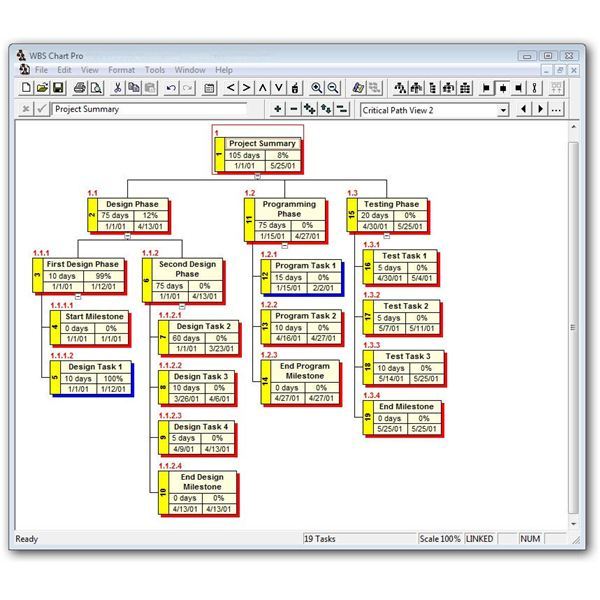The image size is (600, 600).
Task: Save the chart using the floppy disk icon
Action: tap(58, 88)
